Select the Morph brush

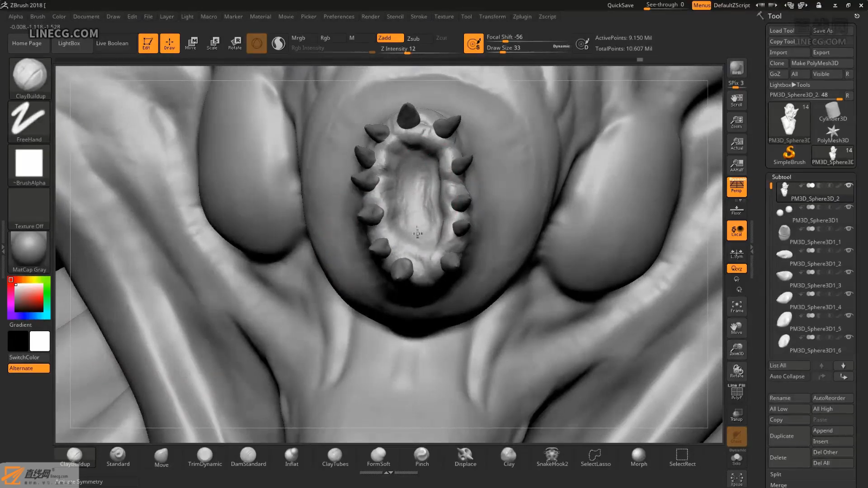pos(639,457)
